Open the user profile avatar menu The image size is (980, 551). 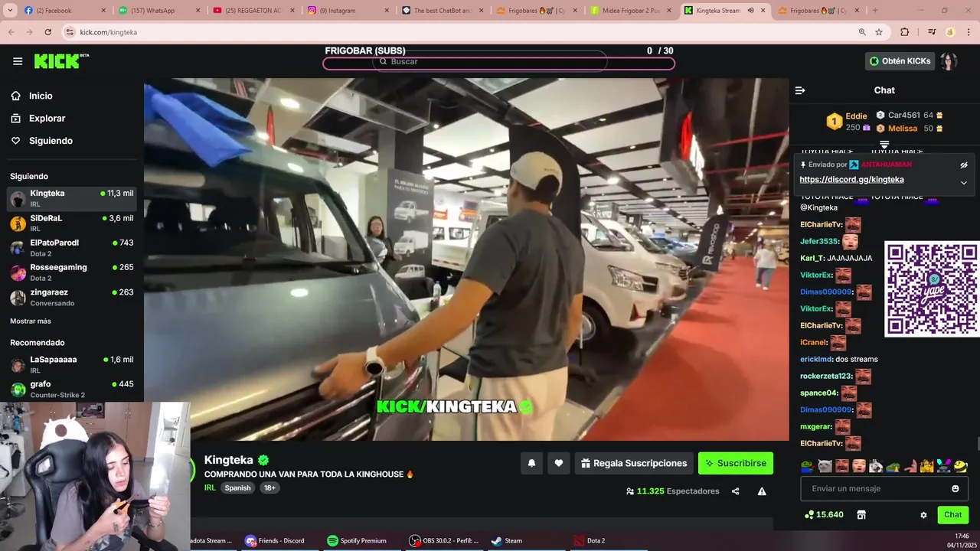point(949,61)
